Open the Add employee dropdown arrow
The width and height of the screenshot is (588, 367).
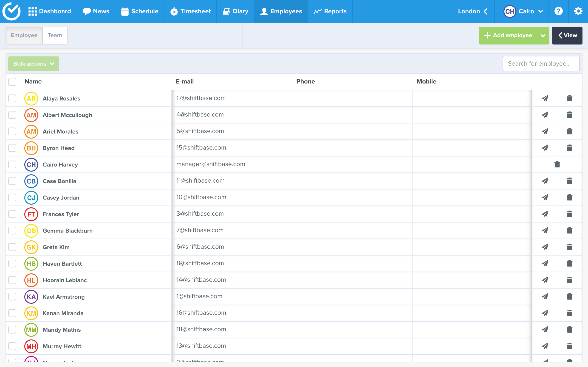543,35
